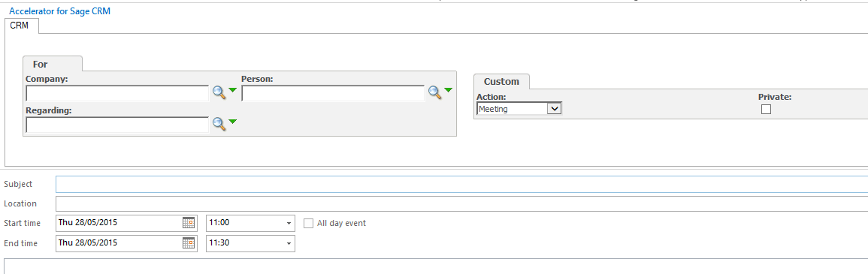Viewport: 868px width, 274px height.
Task: Open the Person search magnifier icon
Action: point(435,93)
